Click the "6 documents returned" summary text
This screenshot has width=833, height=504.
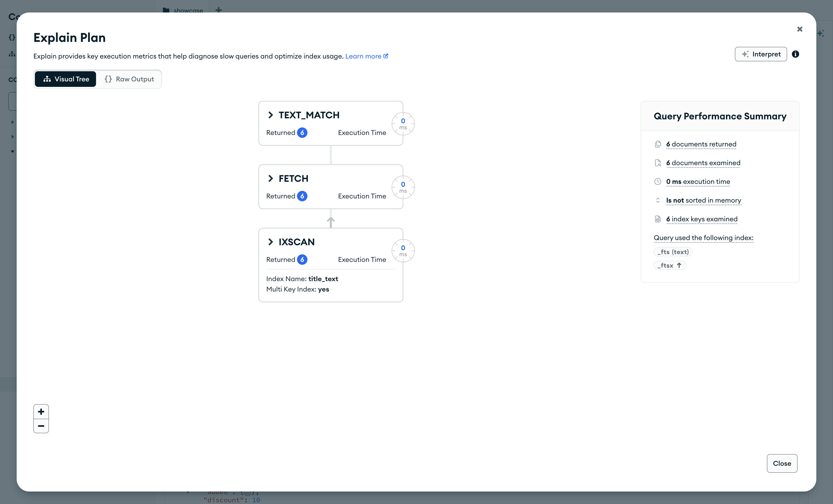[701, 144]
